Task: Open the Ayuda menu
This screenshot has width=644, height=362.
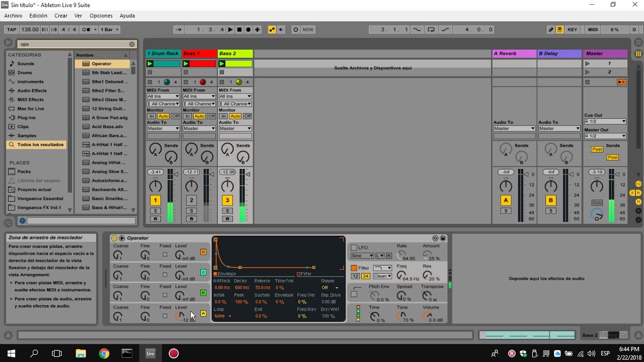Action: 127,16
